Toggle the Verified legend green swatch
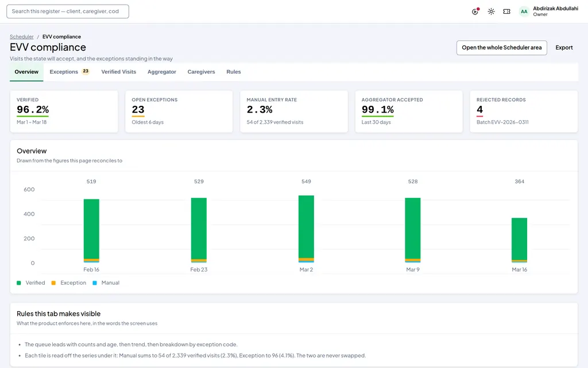The image size is (588, 368). click(x=19, y=283)
